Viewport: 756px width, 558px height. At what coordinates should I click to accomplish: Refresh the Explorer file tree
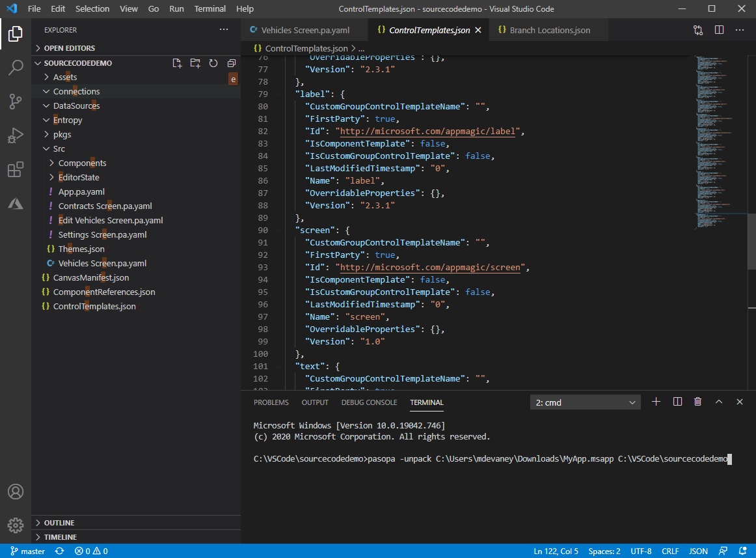pyautogui.click(x=213, y=63)
